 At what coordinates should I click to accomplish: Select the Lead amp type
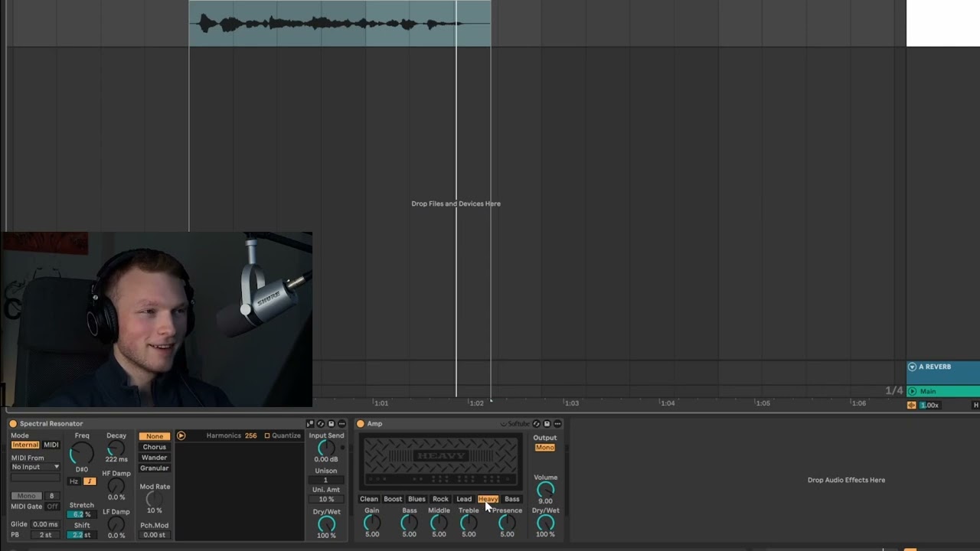(464, 499)
